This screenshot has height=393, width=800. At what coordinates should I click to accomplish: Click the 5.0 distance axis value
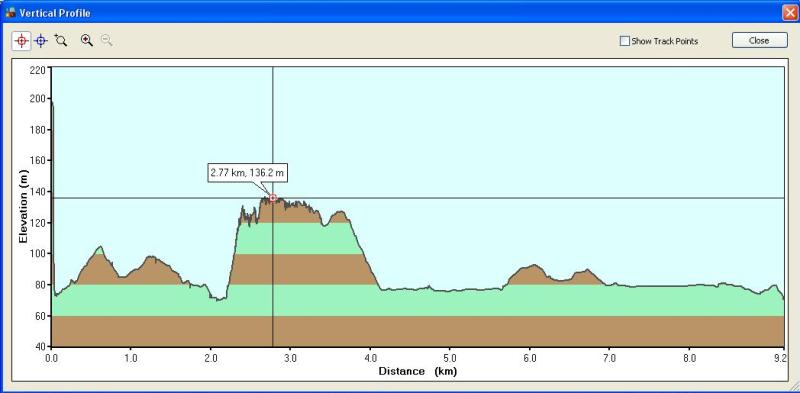pyautogui.click(x=449, y=358)
